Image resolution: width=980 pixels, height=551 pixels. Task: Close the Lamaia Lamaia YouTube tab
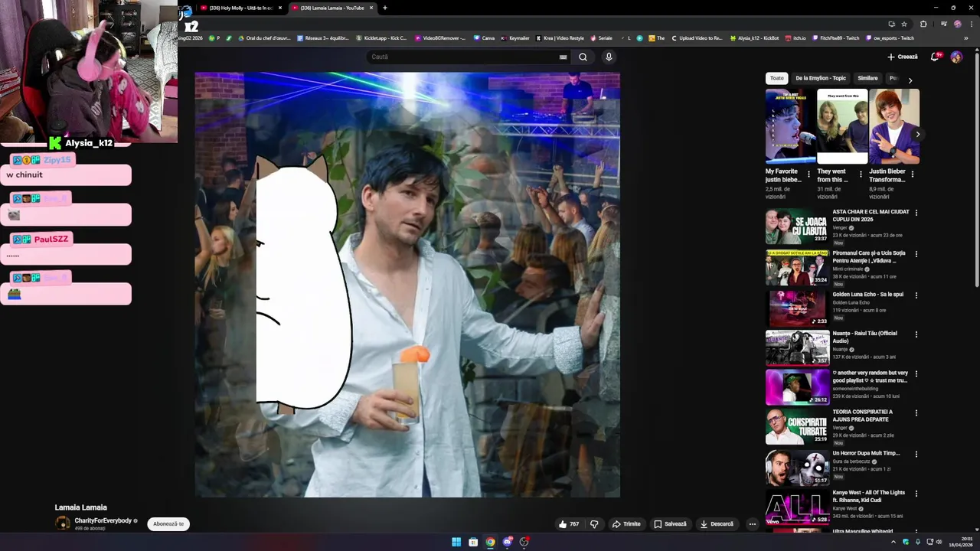371,8
